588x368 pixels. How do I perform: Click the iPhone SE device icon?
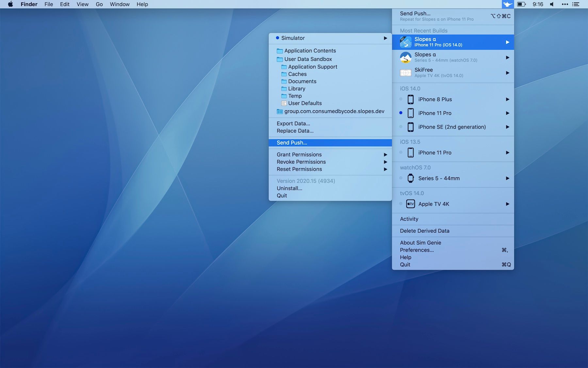point(411,127)
